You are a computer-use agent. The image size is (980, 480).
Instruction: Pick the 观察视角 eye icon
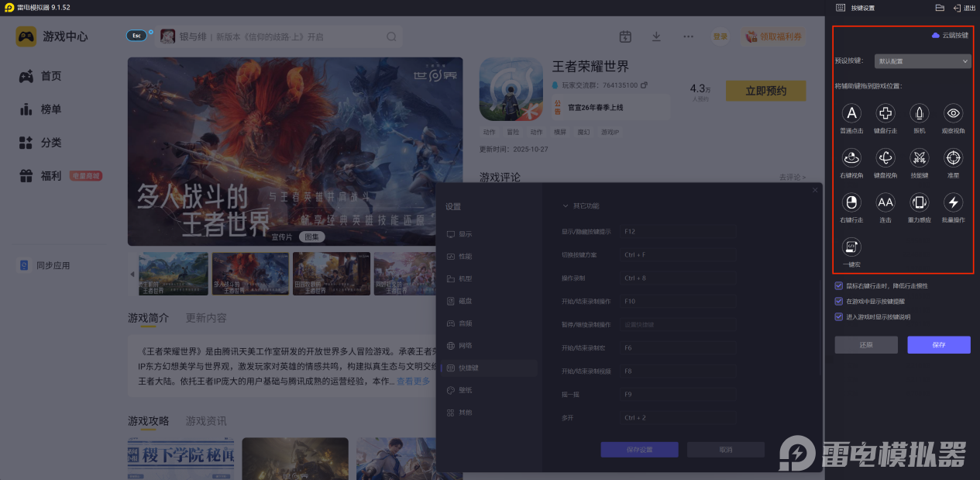953,114
